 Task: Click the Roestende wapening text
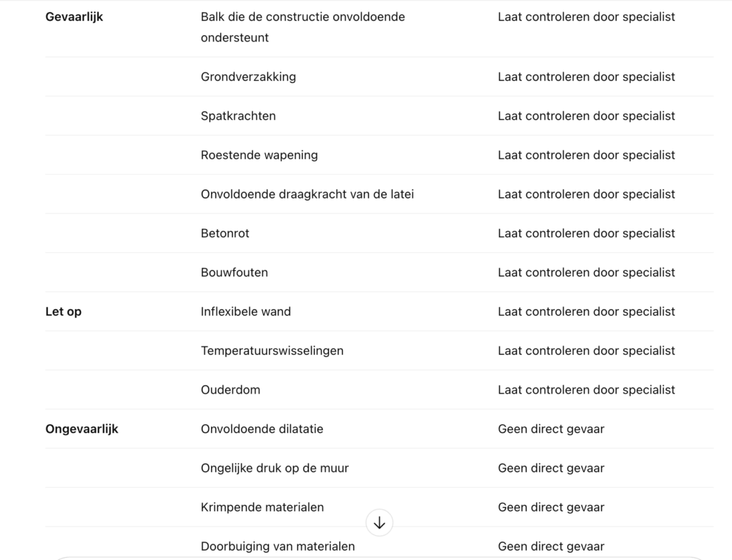pos(259,155)
